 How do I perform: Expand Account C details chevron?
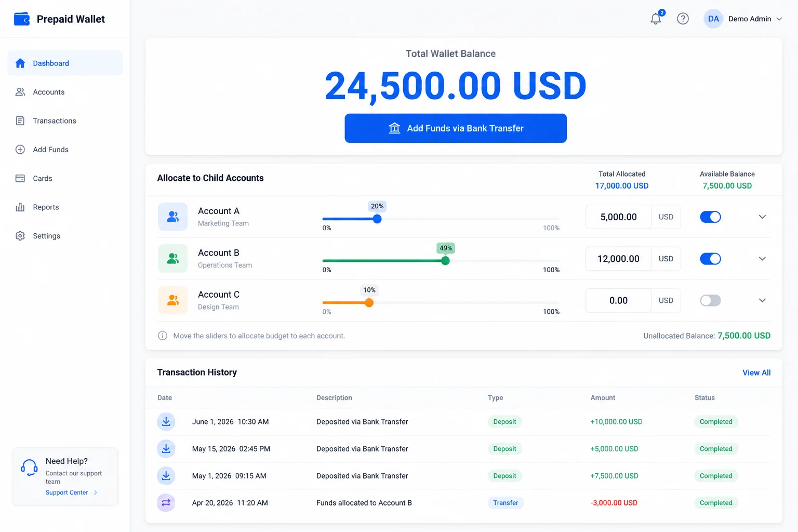click(x=762, y=300)
